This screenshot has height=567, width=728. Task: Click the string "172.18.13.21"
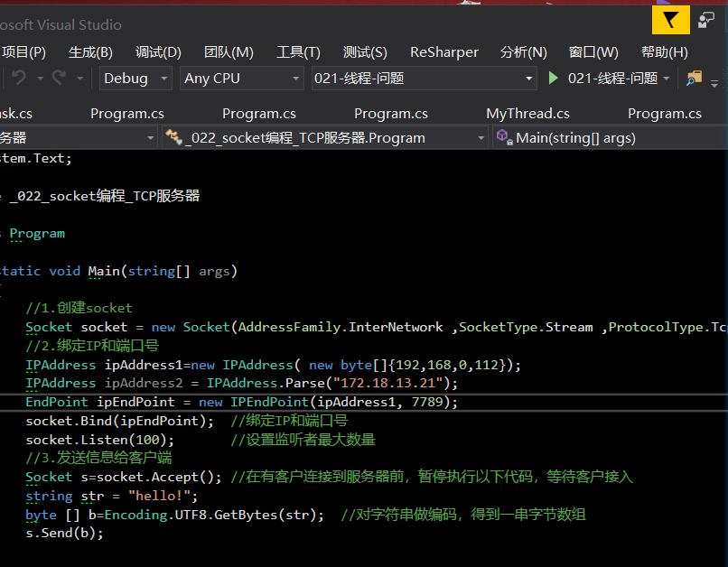[388, 383]
